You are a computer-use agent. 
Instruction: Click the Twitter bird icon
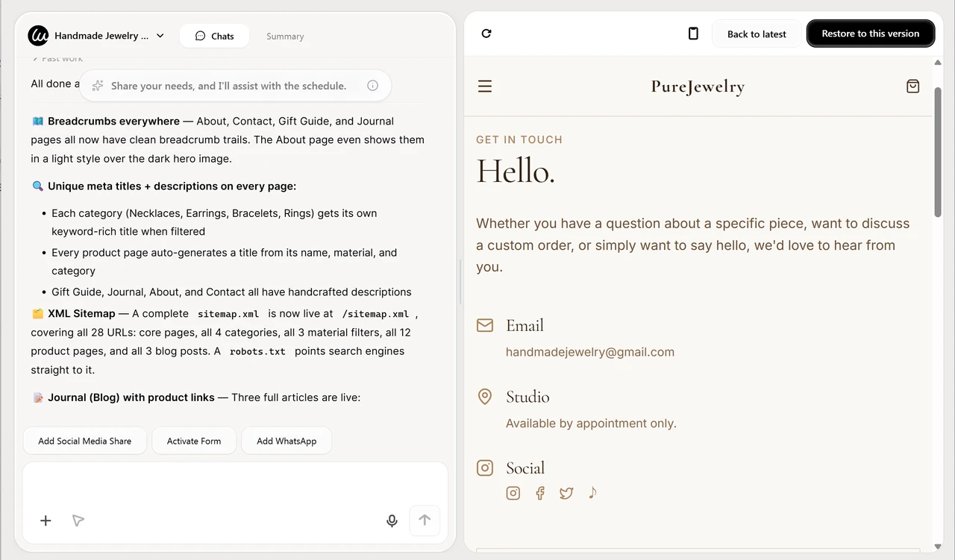point(566,493)
